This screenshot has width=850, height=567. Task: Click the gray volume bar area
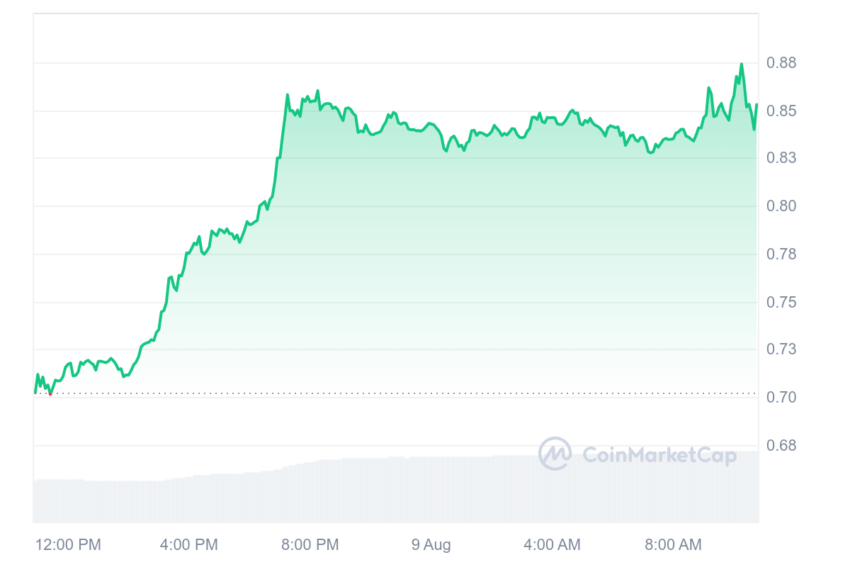(x=396, y=488)
